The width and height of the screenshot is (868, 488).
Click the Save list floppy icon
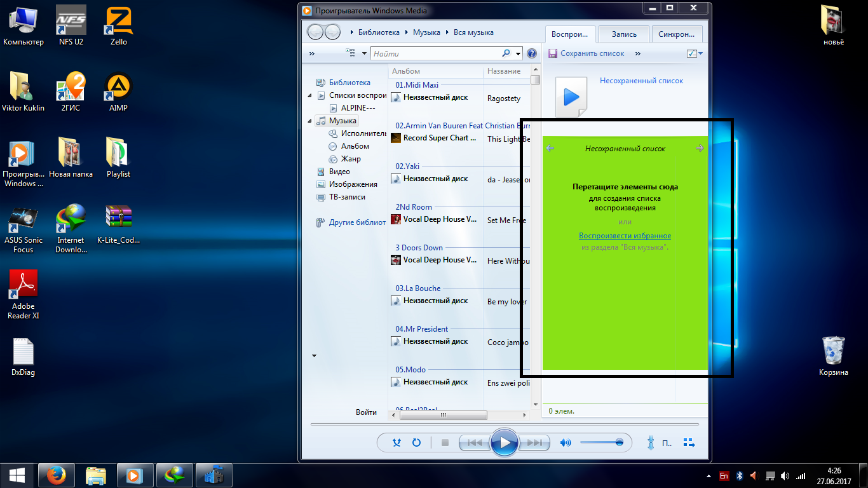[553, 54]
